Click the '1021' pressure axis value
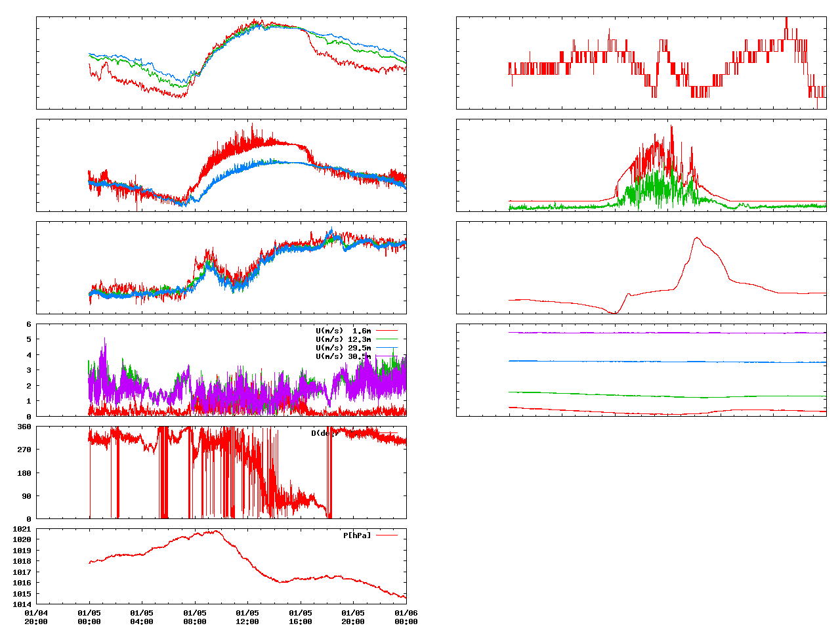This screenshot has width=840, height=630. point(22,529)
